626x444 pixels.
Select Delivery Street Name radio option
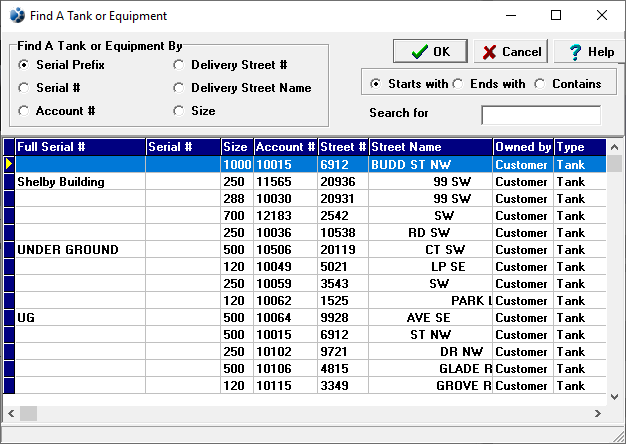pyautogui.click(x=179, y=88)
